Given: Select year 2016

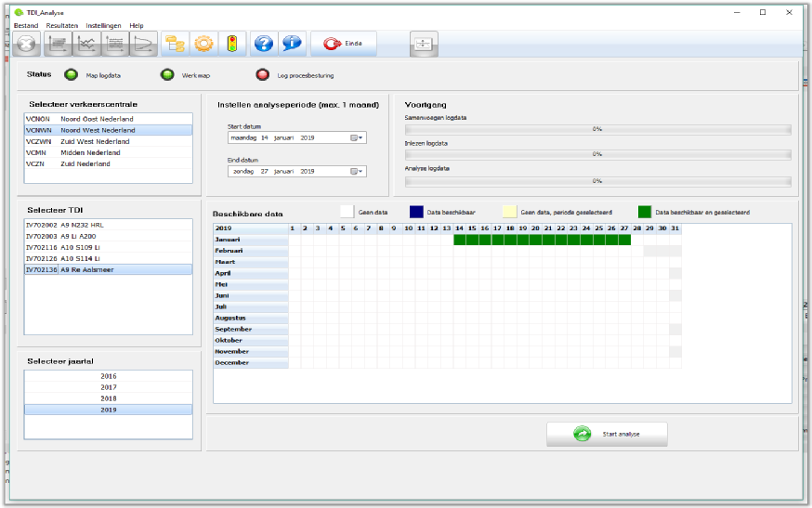Looking at the screenshot, I should coord(108,376).
